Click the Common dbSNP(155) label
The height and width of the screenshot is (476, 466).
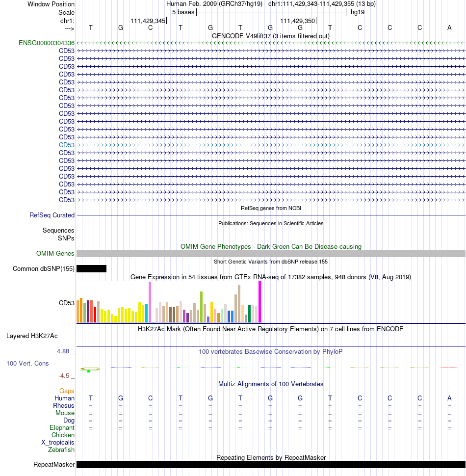tap(43, 268)
